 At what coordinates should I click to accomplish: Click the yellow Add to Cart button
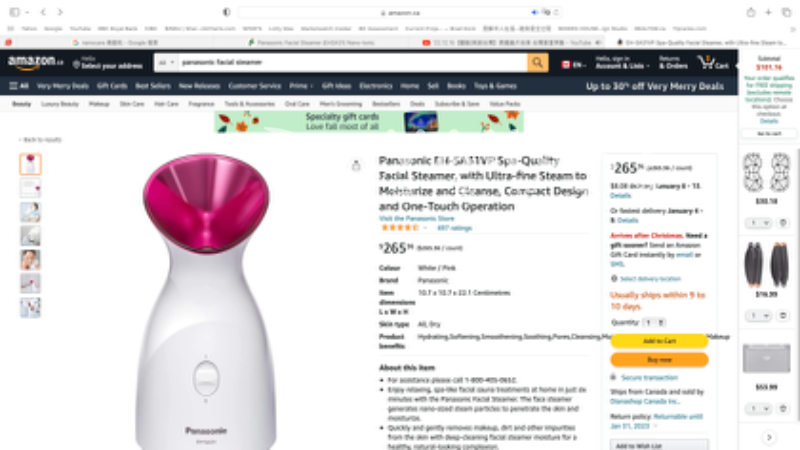click(659, 341)
